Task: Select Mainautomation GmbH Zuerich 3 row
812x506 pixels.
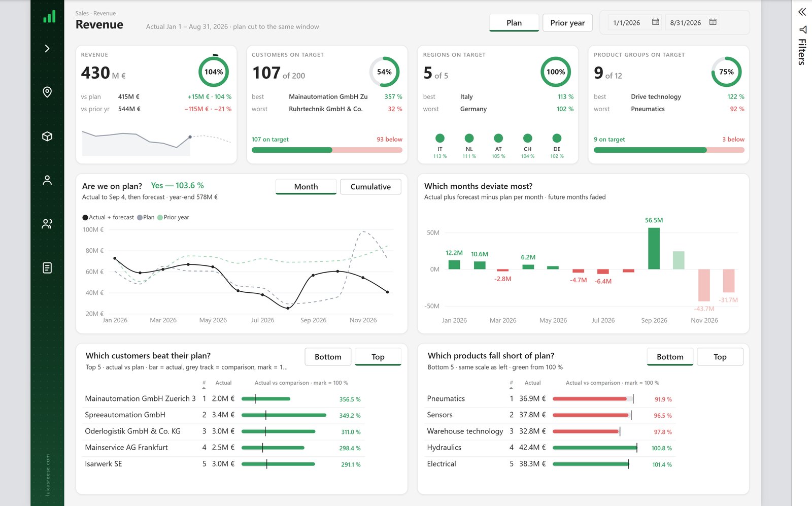Action: pyautogui.click(x=223, y=399)
